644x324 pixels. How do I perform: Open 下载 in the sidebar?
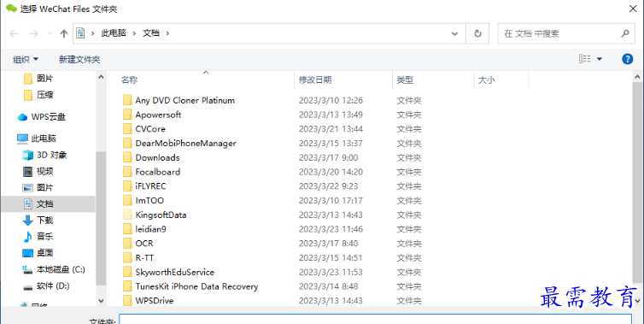[38, 220]
